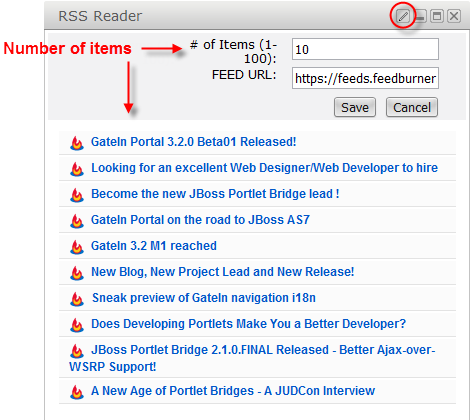
Task: Open GateIn Portal on the road to JBoss AS7
Action: pyautogui.click(x=200, y=220)
